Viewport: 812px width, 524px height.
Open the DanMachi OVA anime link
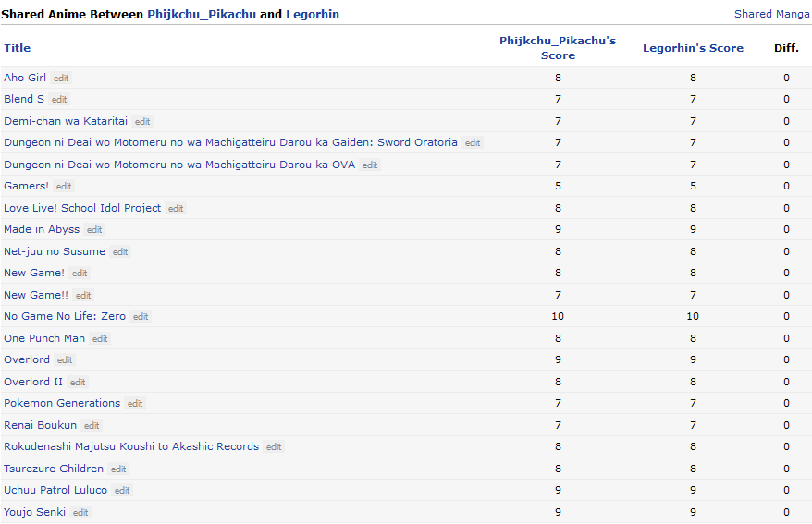179,165
